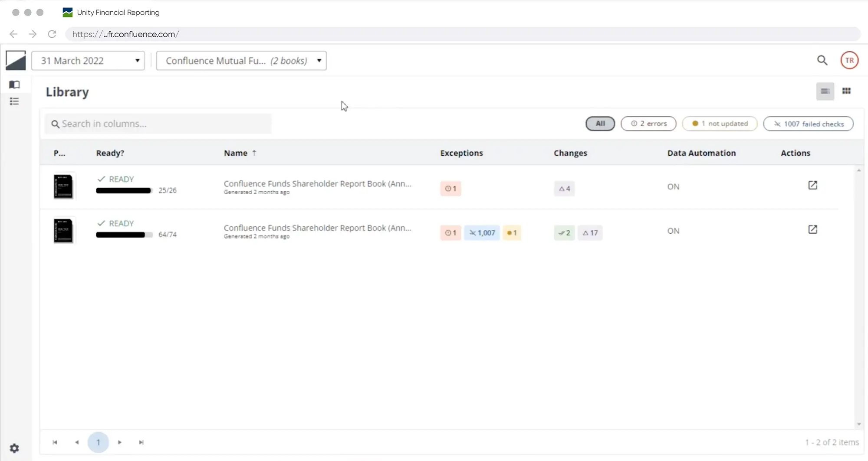Click the second book's cover thumbnail
This screenshot has width=868, height=461.
[x=63, y=231]
